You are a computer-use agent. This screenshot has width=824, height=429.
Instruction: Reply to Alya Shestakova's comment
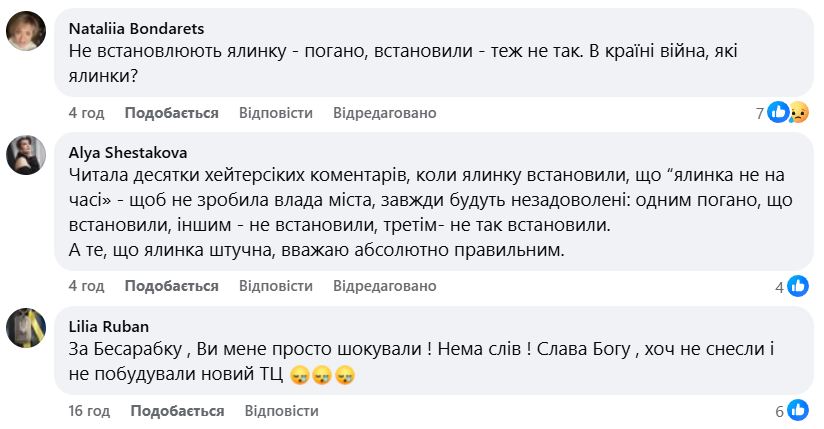tap(276, 286)
